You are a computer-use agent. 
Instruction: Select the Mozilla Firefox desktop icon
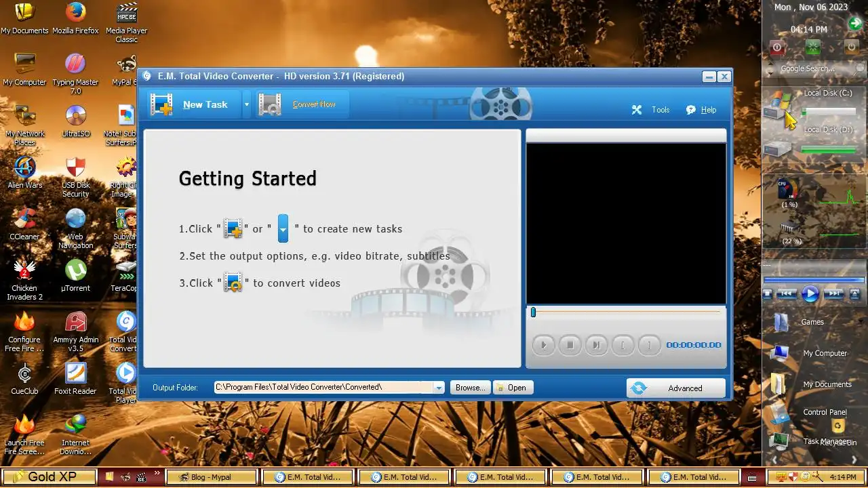pyautogui.click(x=75, y=18)
